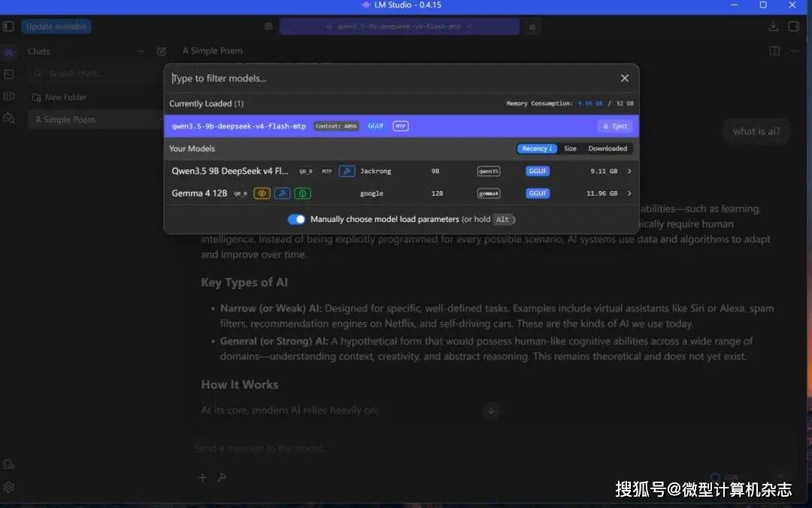The width and height of the screenshot is (812, 508).
Task: Open the app Settings gear icon
Action: coord(9,487)
